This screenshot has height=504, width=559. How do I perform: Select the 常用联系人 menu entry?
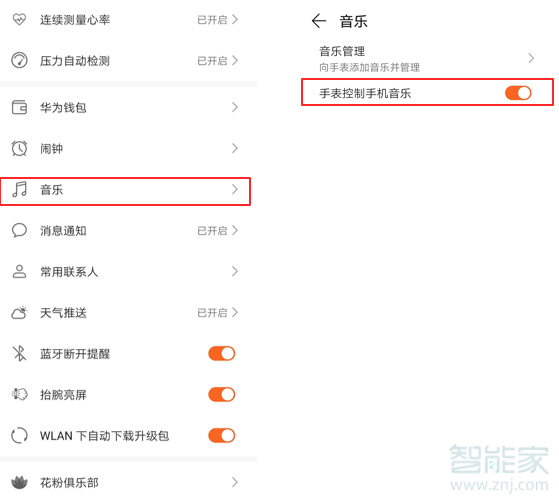tap(125, 271)
